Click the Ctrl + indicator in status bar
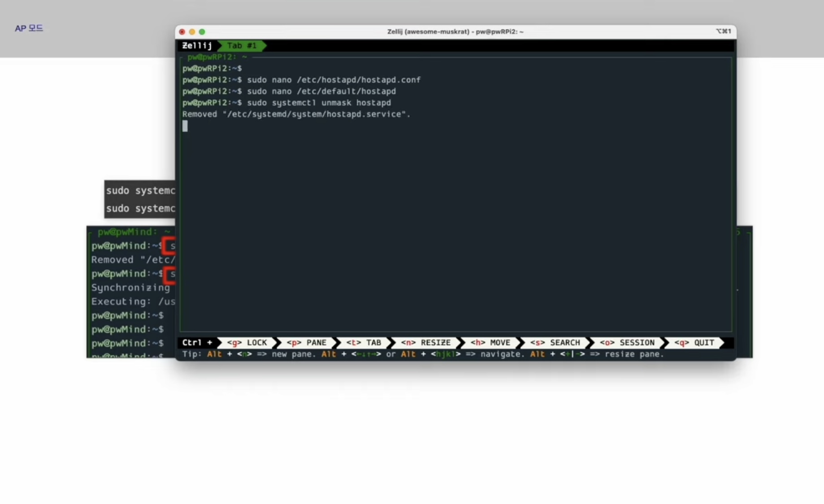This screenshot has width=824, height=504. 197,343
